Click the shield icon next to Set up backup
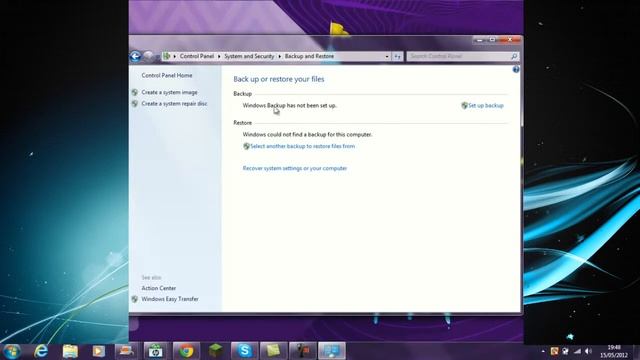 pos(464,105)
